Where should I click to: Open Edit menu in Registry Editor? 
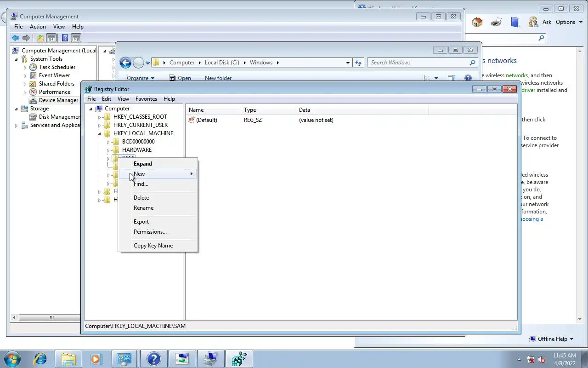pos(107,99)
